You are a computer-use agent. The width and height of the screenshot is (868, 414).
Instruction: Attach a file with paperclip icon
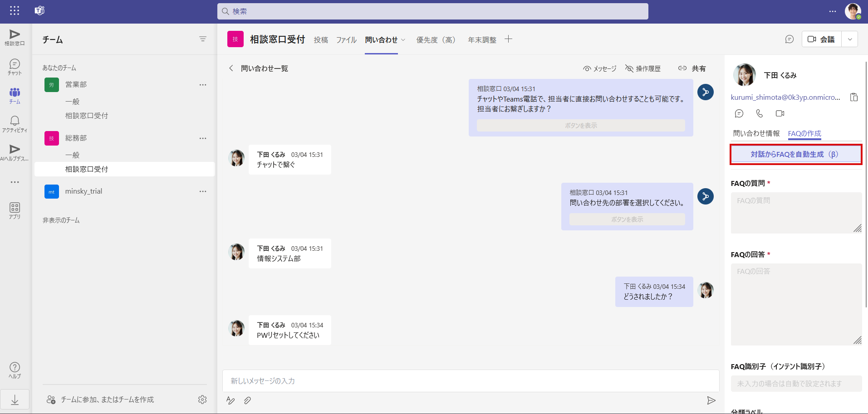[x=247, y=400]
